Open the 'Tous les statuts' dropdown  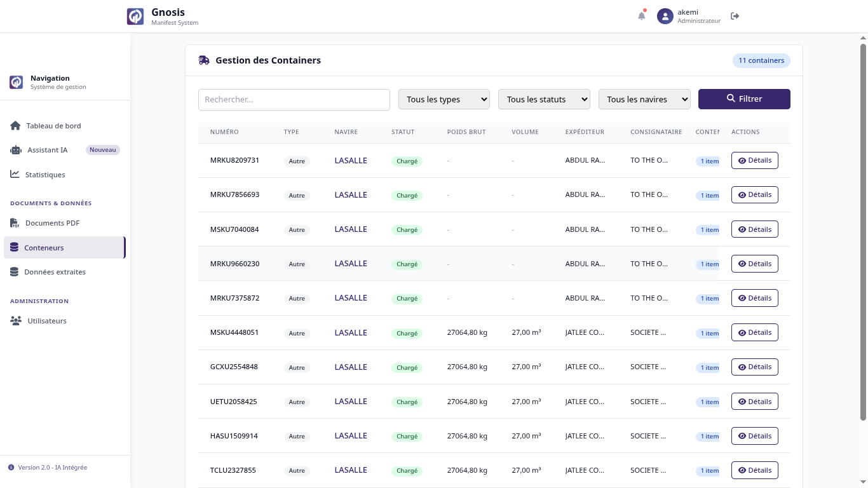(544, 99)
